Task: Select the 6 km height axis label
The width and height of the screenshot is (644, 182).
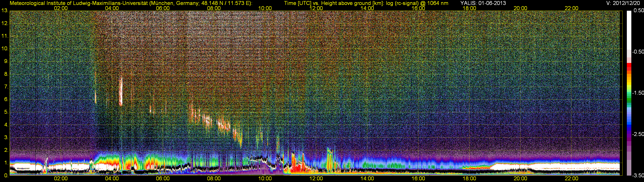Action: (6, 100)
